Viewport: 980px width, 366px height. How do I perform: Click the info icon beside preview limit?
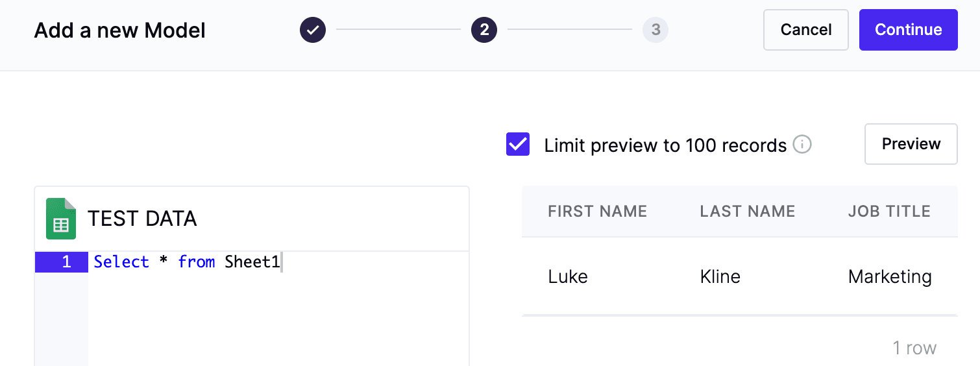point(802,145)
